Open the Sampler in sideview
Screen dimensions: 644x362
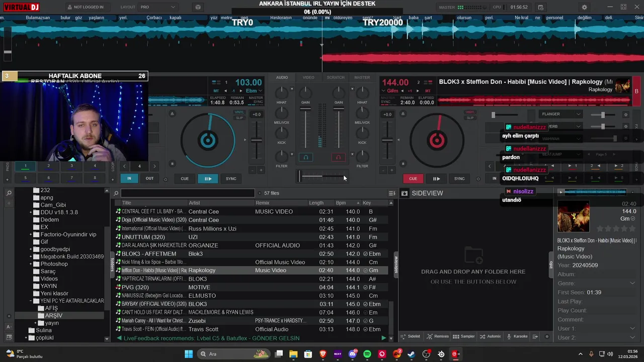(464, 336)
